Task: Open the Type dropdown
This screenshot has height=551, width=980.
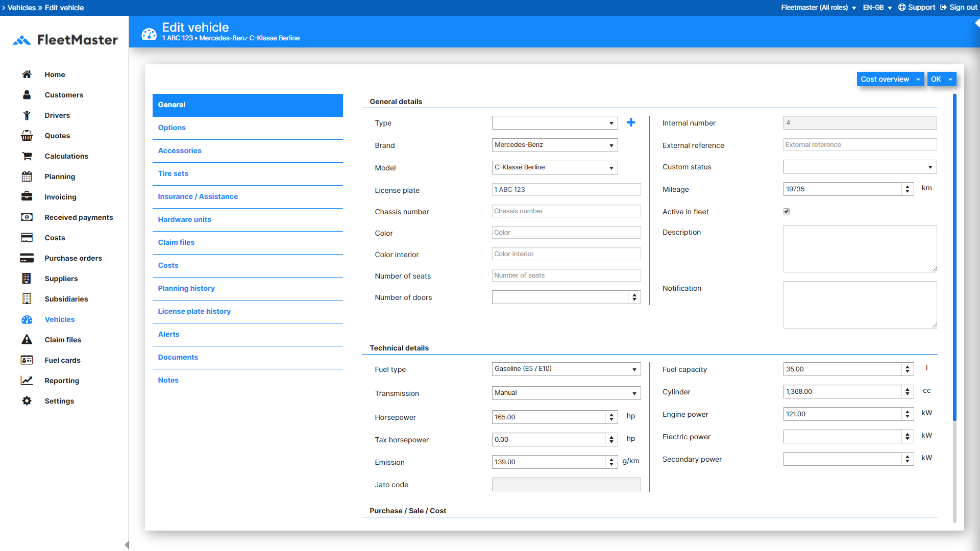Action: tap(555, 123)
